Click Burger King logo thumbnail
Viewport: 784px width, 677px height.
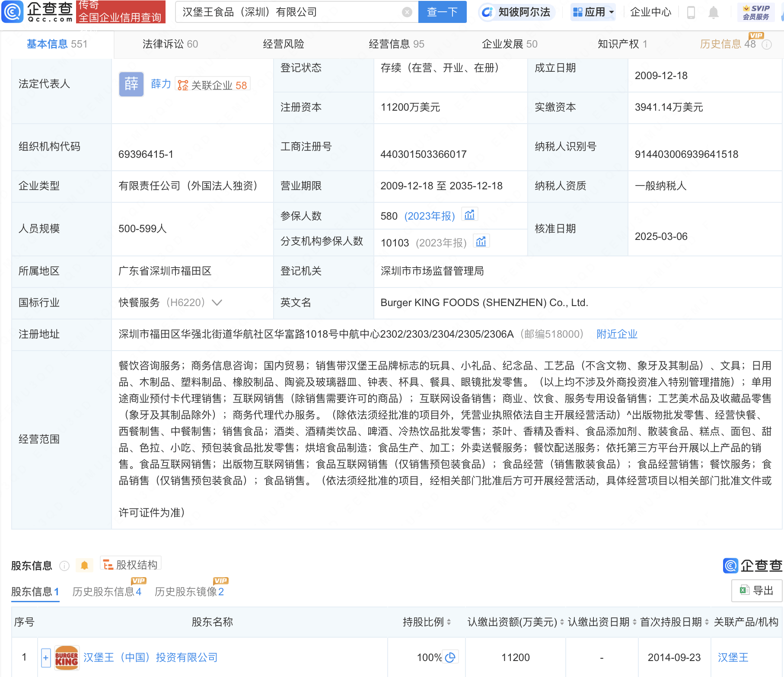pyautogui.click(x=67, y=658)
